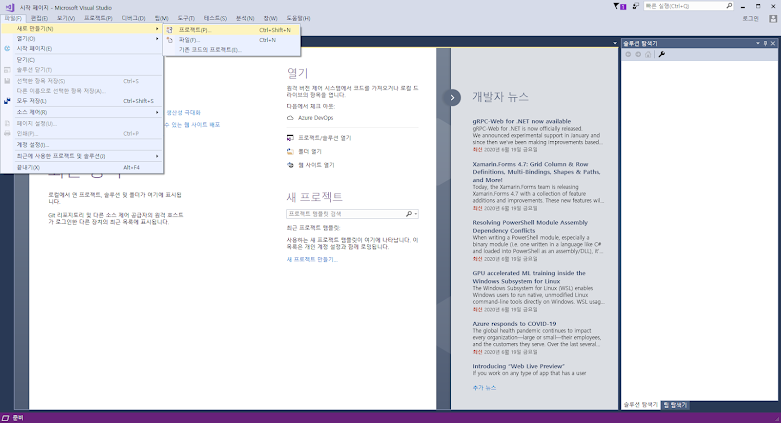Click the account avatar icon near 로그인

coord(773,18)
